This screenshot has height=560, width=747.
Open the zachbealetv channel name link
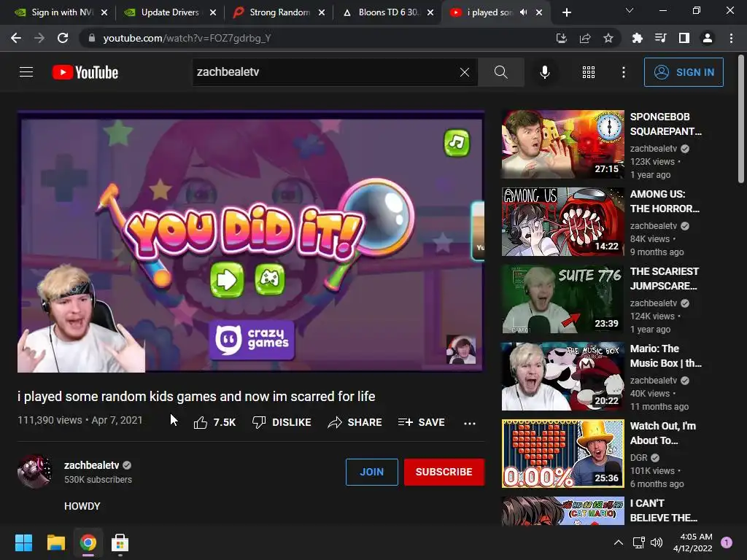(91, 465)
